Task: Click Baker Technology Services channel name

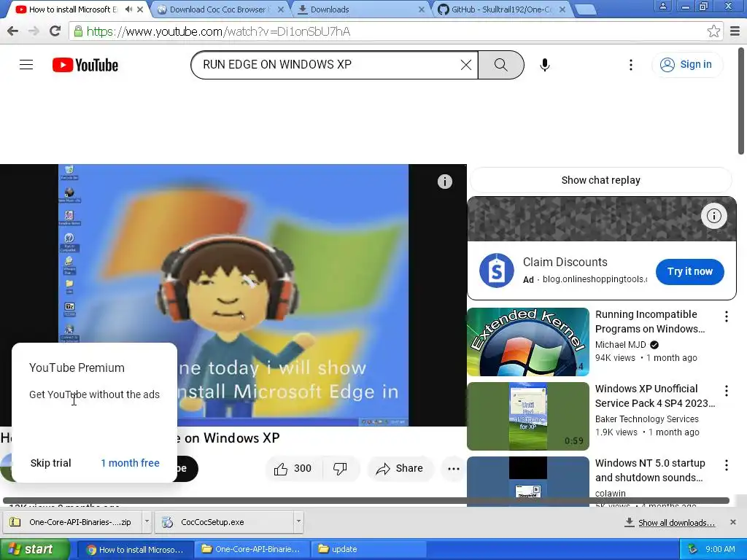Action: tap(646, 419)
